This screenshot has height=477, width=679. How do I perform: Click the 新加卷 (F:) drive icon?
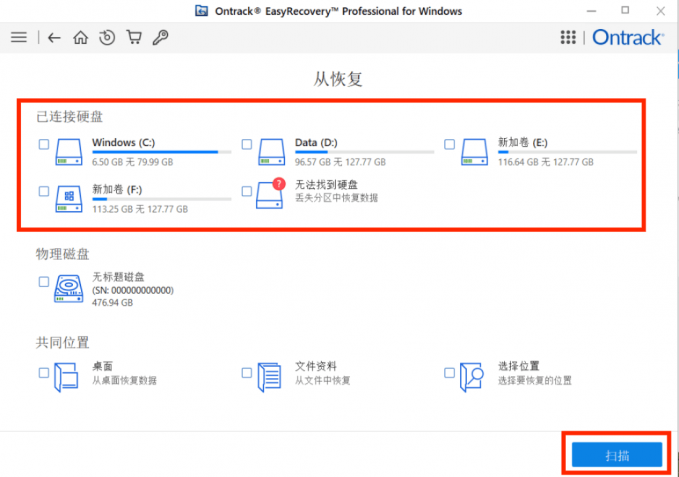(69, 199)
